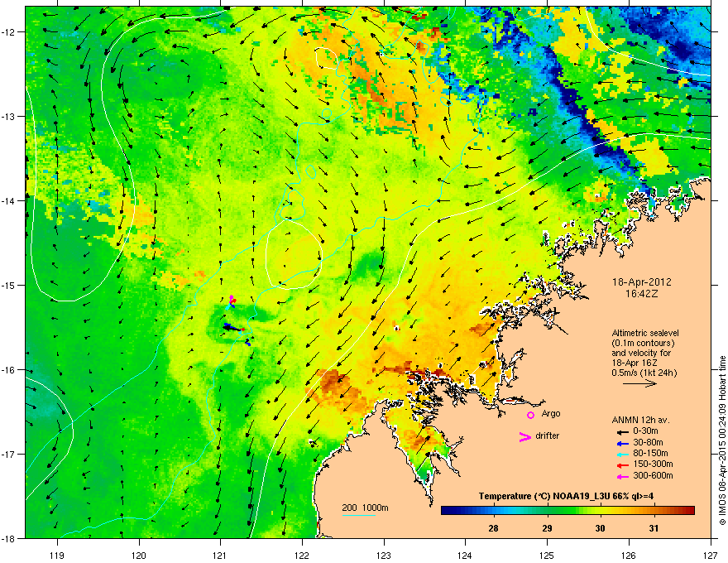Click latitude axis label -13
Image resolution: width=728 pixels, height=563 pixels.
coord(9,116)
